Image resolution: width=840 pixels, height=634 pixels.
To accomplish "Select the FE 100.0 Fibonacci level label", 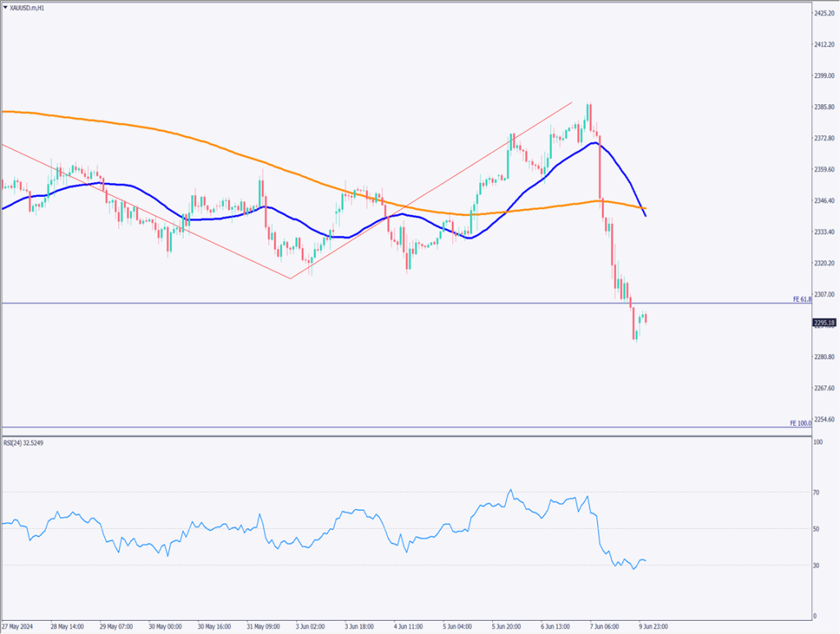I will 801,423.
